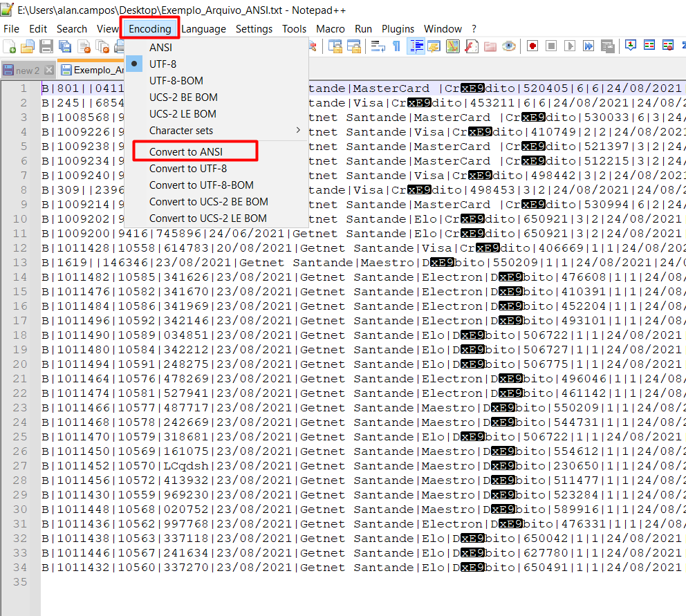The image size is (686, 616).
Task: Start recording a macro
Action: point(533,45)
